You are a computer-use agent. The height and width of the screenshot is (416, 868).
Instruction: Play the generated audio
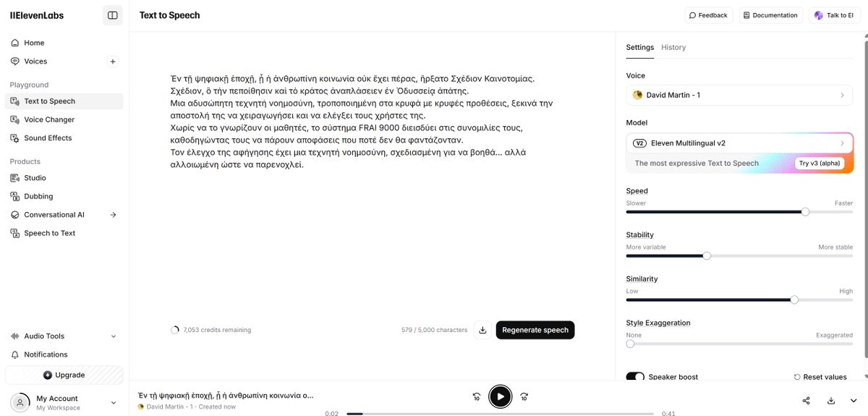pos(500,396)
